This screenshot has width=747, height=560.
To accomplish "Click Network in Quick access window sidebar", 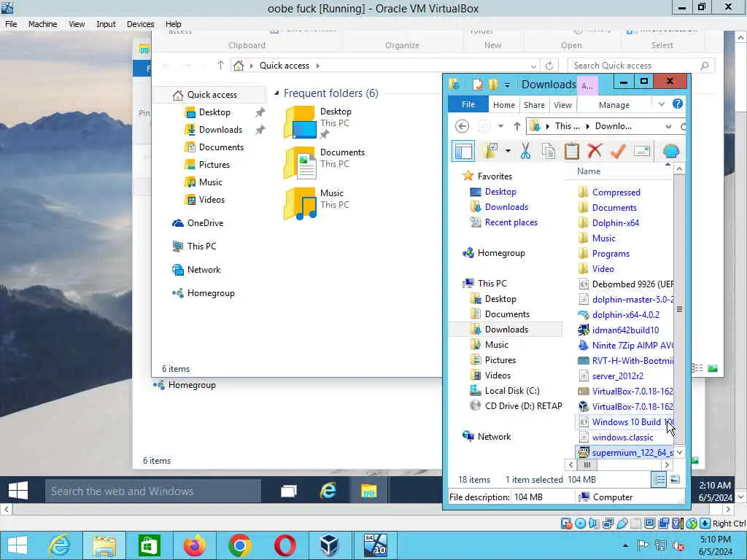I will 204,270.
